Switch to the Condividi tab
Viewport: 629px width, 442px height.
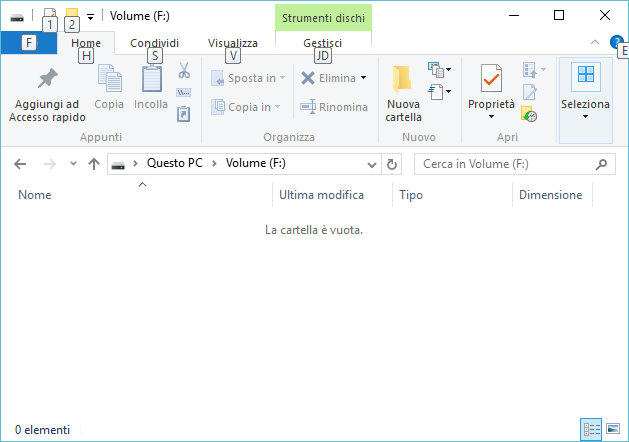point(154,43)
